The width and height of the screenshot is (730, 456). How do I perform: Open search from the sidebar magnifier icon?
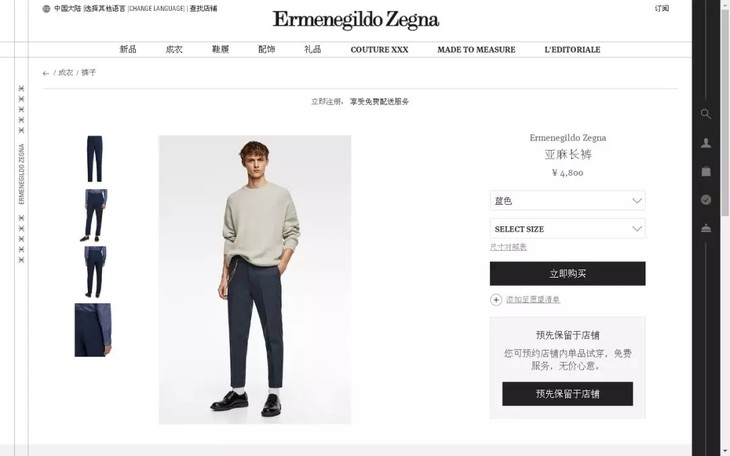(x=706, y=114)
